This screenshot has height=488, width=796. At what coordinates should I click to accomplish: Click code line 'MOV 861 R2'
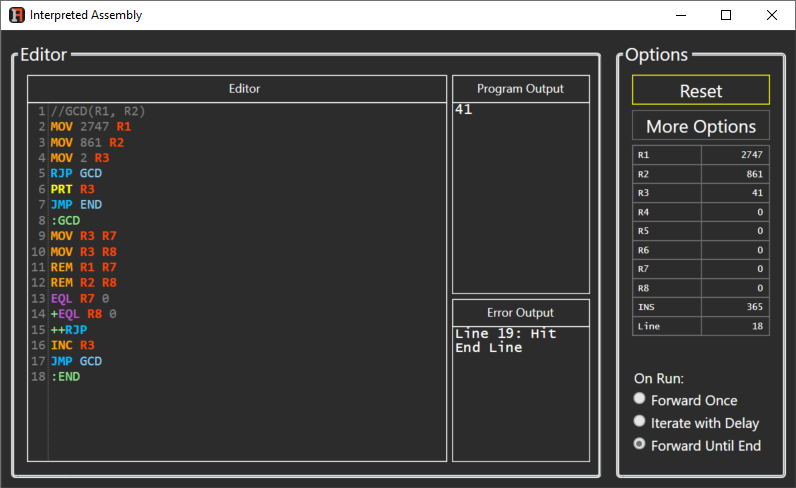point(87,143)
